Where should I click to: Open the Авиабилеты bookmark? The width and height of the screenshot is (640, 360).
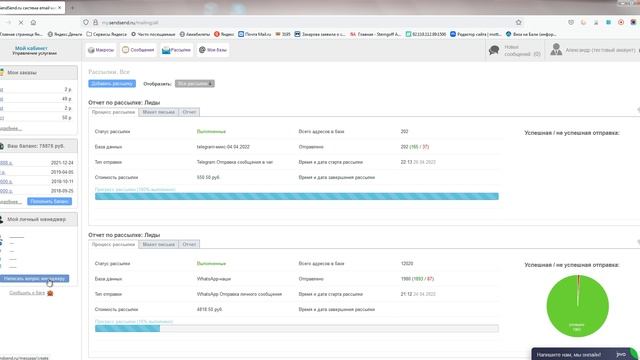(195, 34)
